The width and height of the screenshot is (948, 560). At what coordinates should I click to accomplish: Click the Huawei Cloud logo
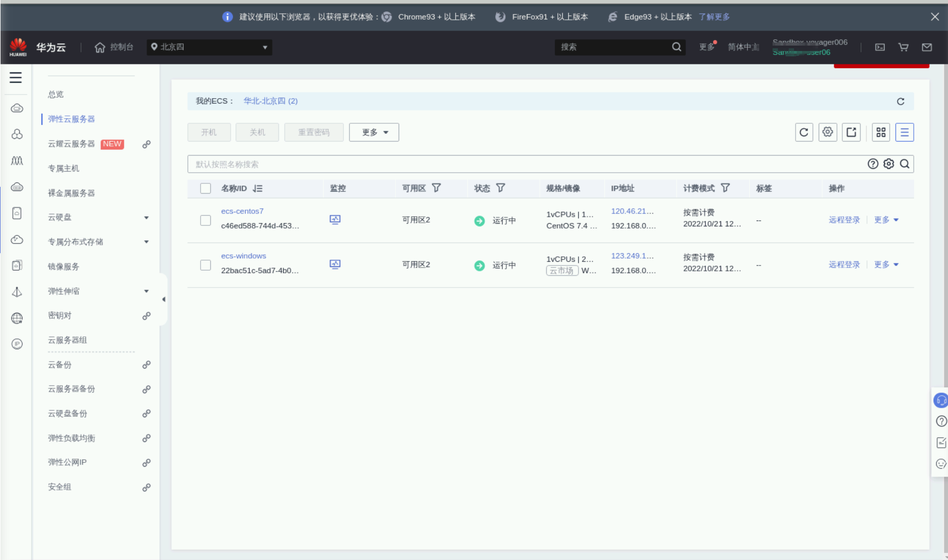click(x=18, y=47)
